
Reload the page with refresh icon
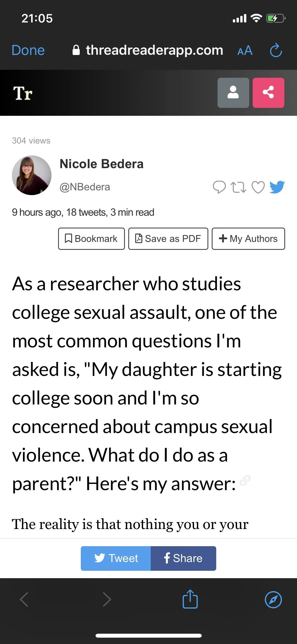(276, 50)
